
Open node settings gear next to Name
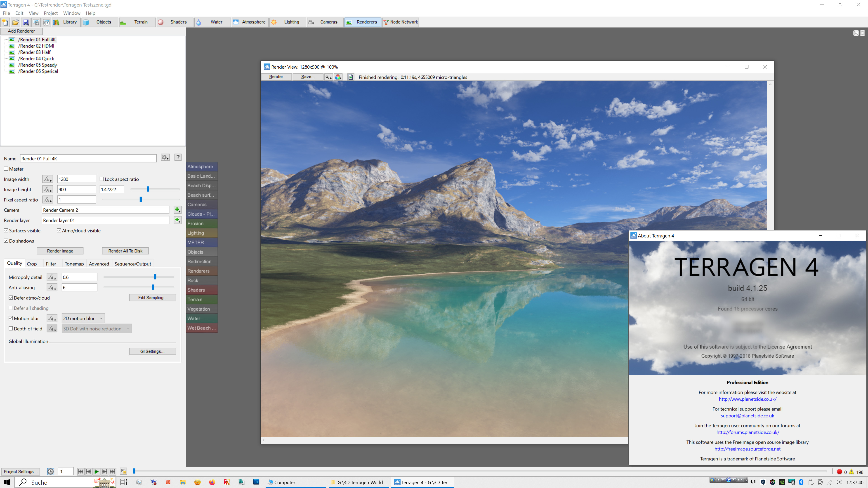pyautogui.click(x=165, y=157)
